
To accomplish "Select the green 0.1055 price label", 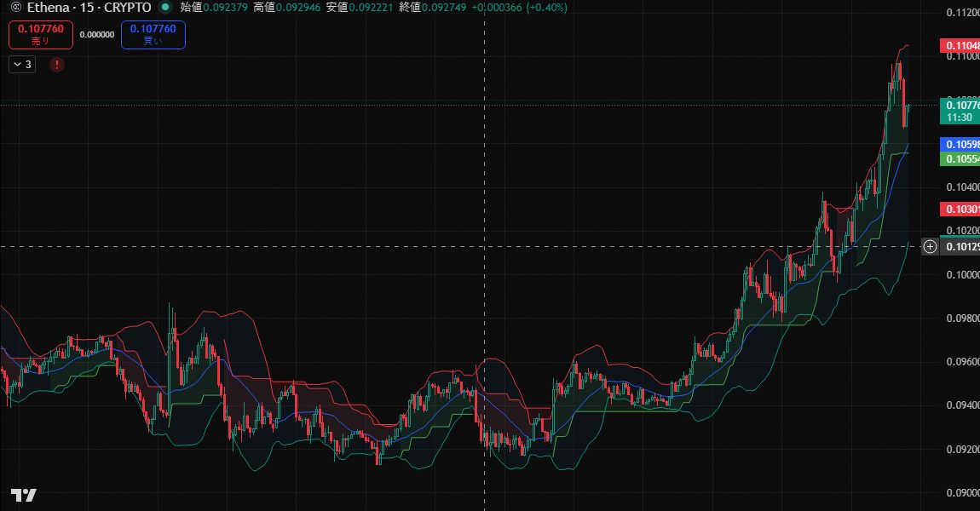I will point(960,158).
